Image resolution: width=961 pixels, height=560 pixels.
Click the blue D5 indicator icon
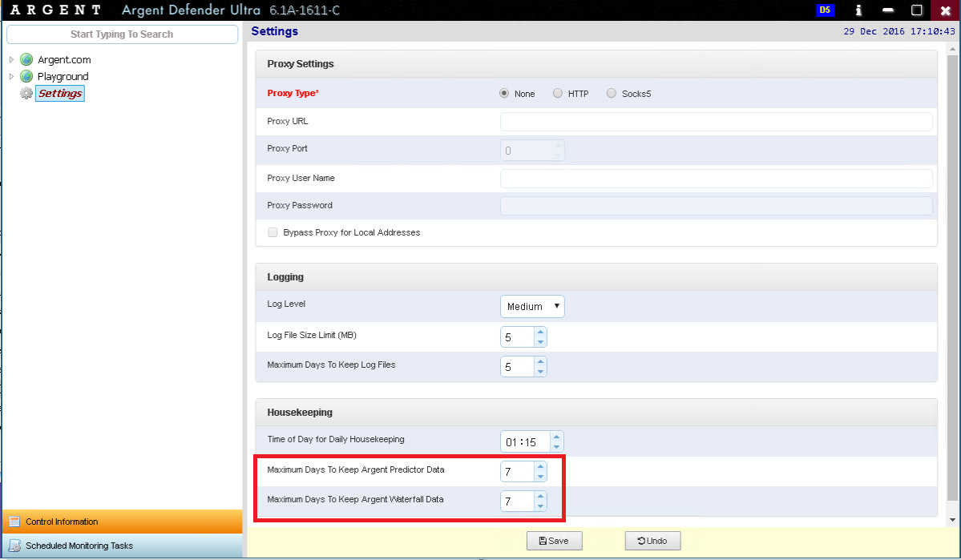[825, 10]
